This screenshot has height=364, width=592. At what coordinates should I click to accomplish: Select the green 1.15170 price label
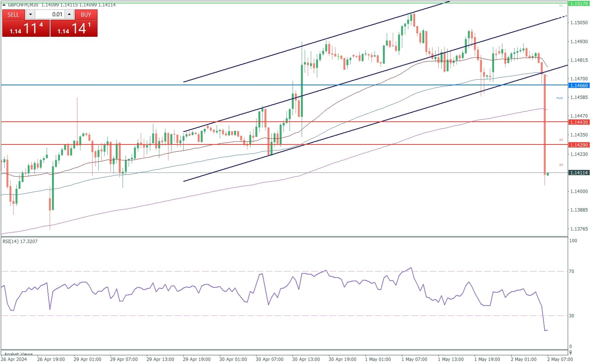pyautogui.click(x=579, y=3)
